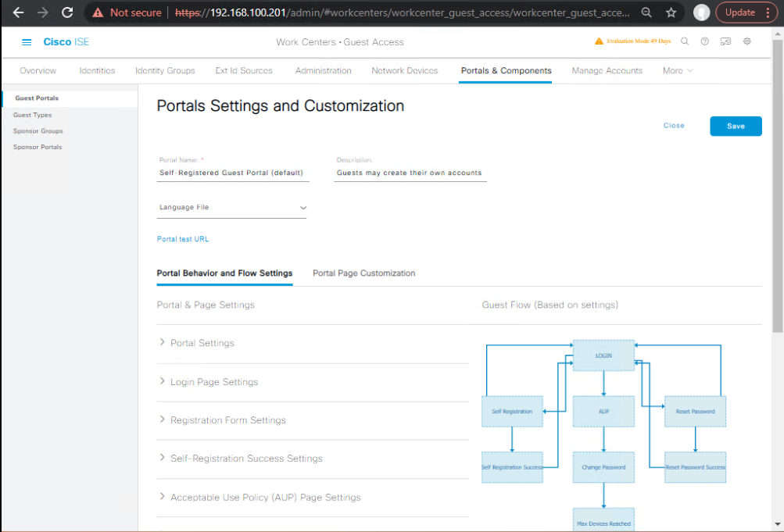This screenshot has width=784, height=532.
Task: Open the Identity Groups tab
Action: 165,71
